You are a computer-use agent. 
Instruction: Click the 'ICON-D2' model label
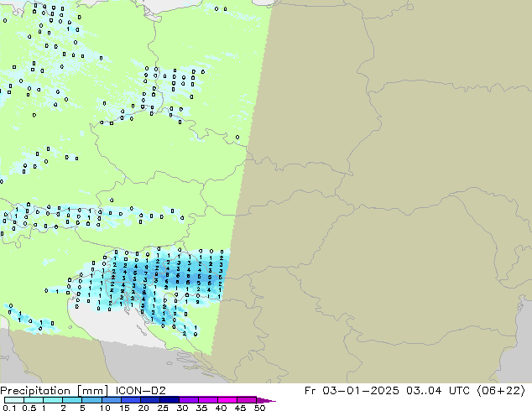pyautogui.click(x=140, y=391)
